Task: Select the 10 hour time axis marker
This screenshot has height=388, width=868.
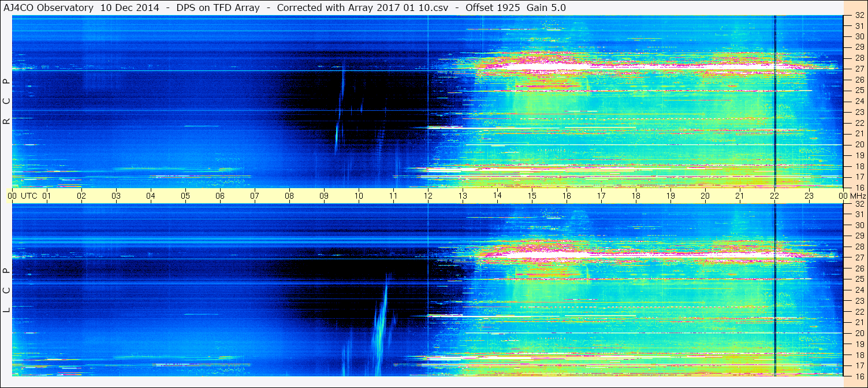Action: (359, 196)
